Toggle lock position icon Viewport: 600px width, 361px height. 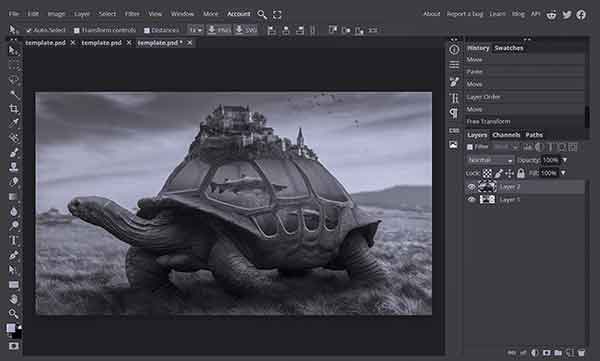509,173
